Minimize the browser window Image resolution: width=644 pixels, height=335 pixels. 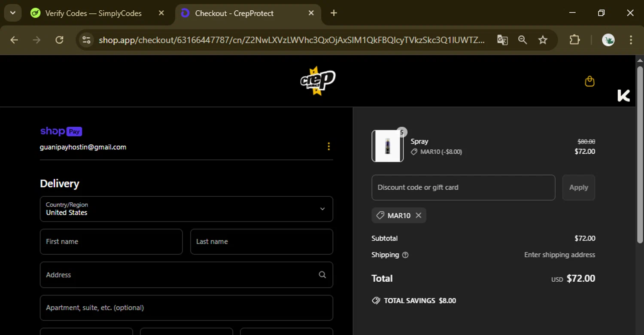tap(572, 13)
